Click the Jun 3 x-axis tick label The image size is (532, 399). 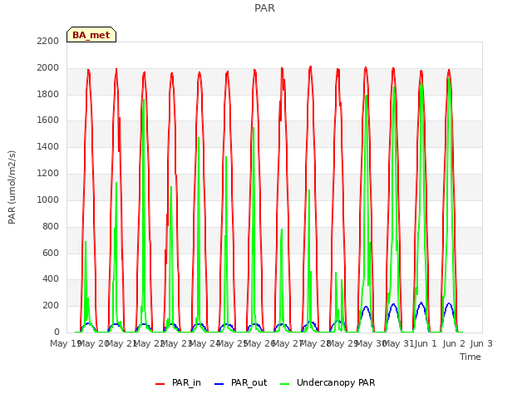tap(481, 343)
